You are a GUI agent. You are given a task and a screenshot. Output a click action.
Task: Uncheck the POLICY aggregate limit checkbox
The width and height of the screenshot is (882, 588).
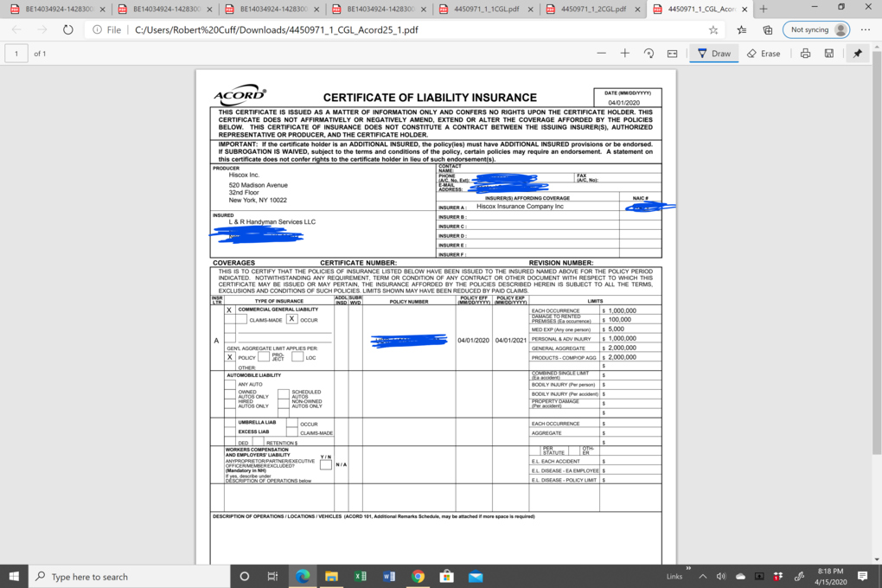point(229,357)
